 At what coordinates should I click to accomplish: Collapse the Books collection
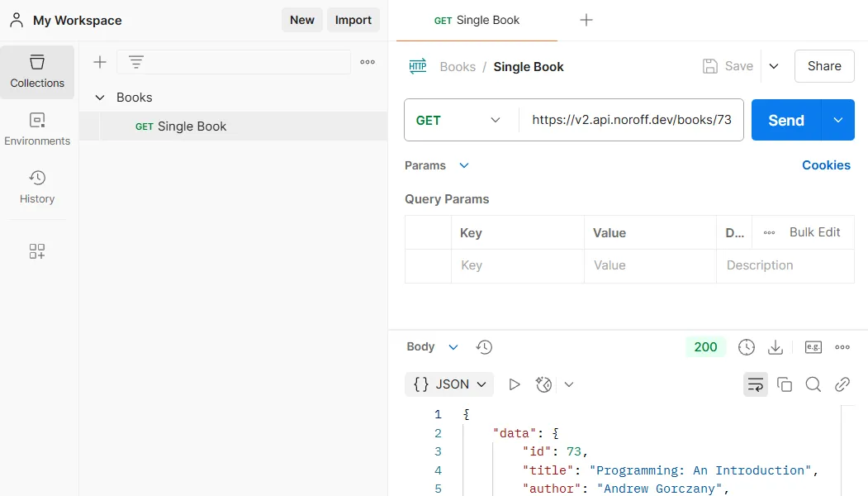coord(100,98)
